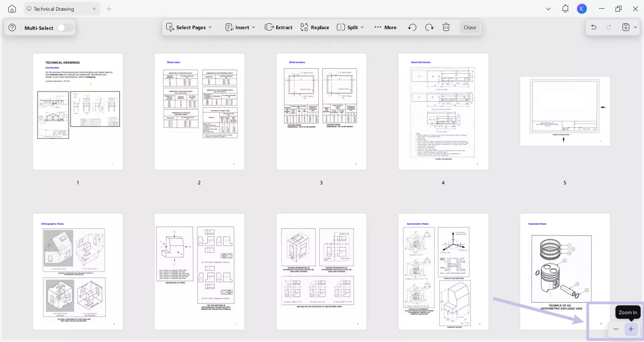Select the Exploded Views page thumbnail
644x342 pixels.
(565, 272)
